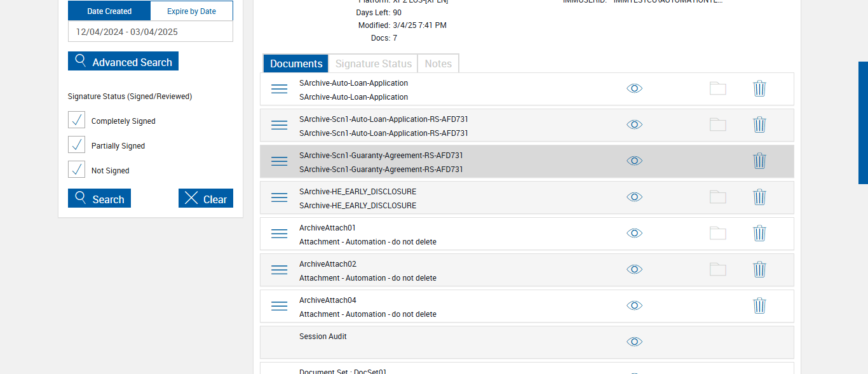Viewport: 868px width, 374px height.
Task: Click folder icon for SArchive-HE_EARLY_DISCLOSURE
Action: [x=718, y=197]
